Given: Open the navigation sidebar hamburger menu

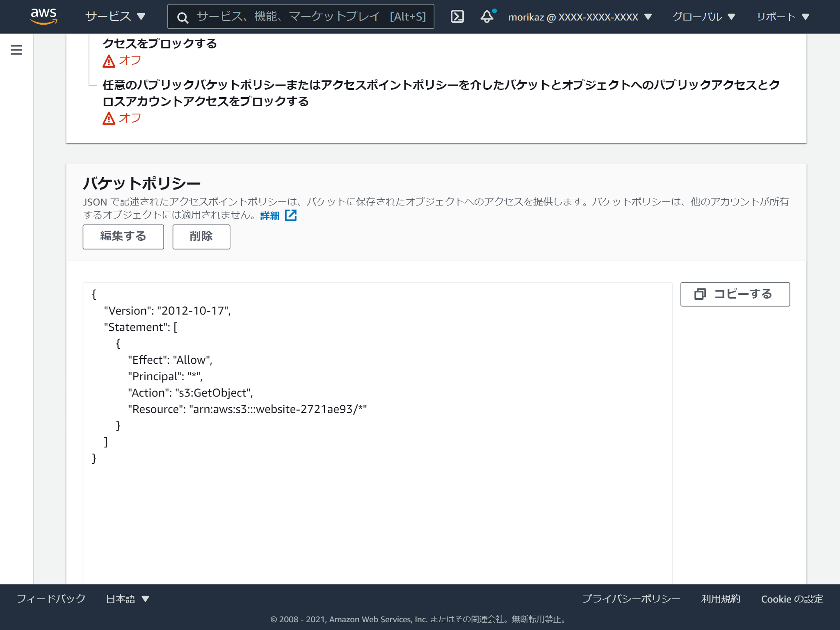Looking at the screenshot, I should coord(16,50).
